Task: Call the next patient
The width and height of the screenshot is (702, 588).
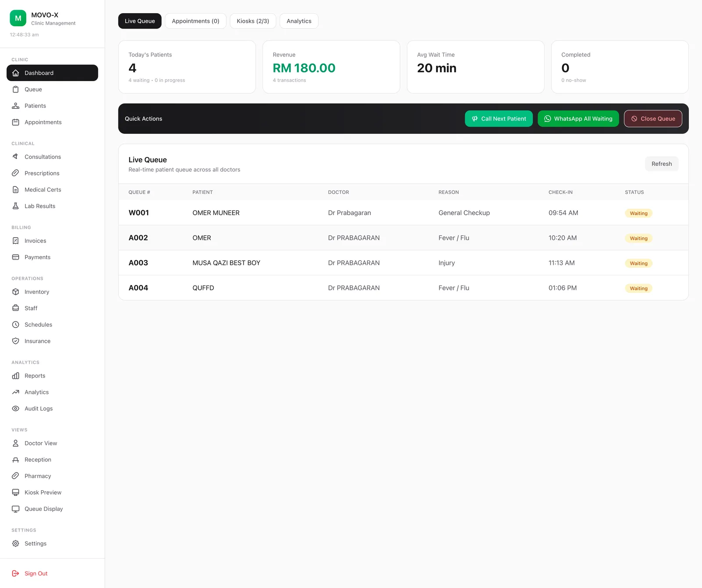Action: tap(499, 119)
